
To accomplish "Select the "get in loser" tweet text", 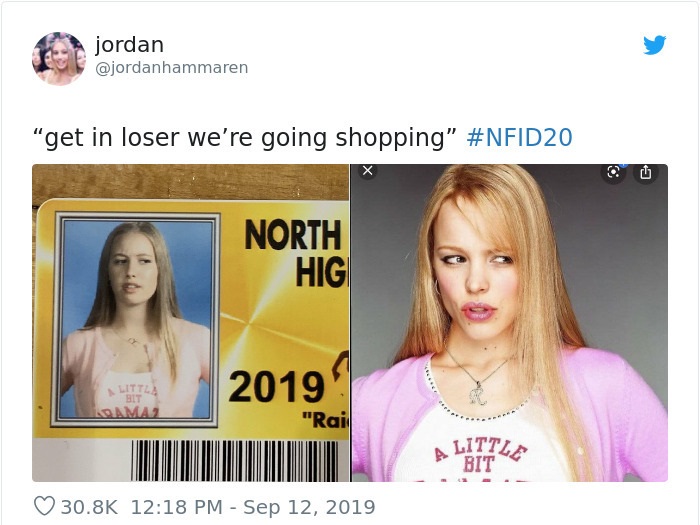I will point(245,138).
